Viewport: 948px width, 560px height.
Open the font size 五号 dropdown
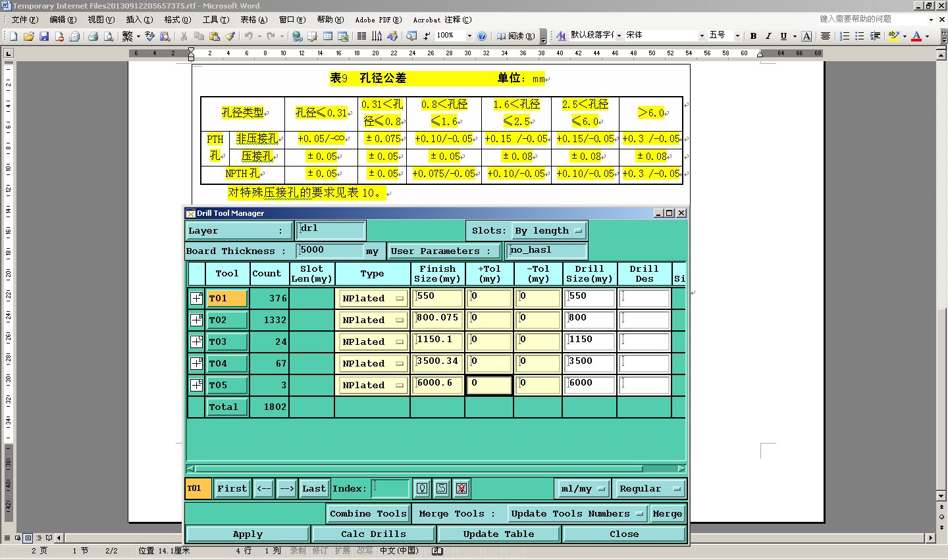coord(737,36)
